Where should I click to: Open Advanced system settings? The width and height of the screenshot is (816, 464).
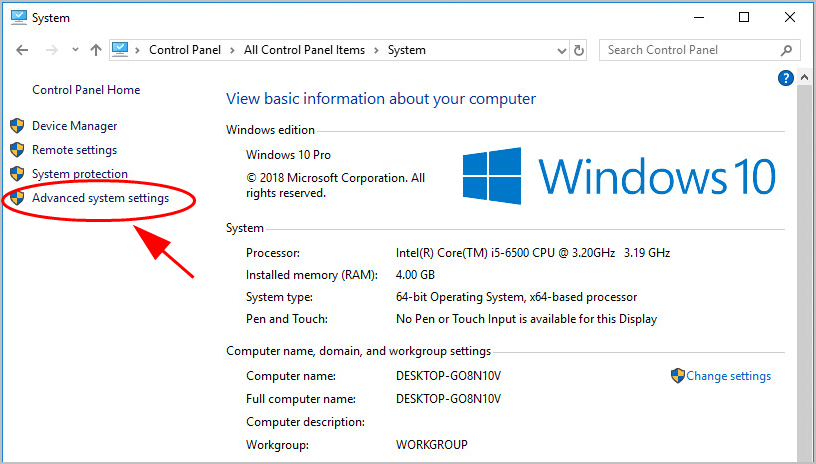pos(100,198)
